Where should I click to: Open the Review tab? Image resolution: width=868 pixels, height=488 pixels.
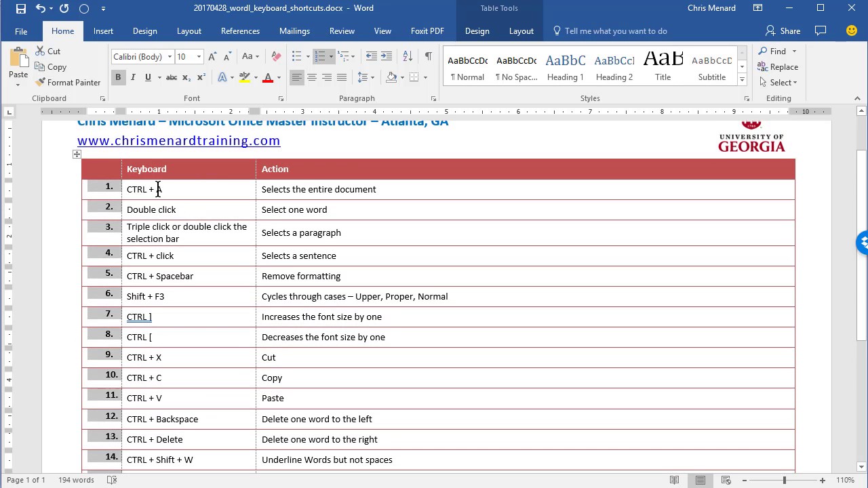[x=342, y=31]
